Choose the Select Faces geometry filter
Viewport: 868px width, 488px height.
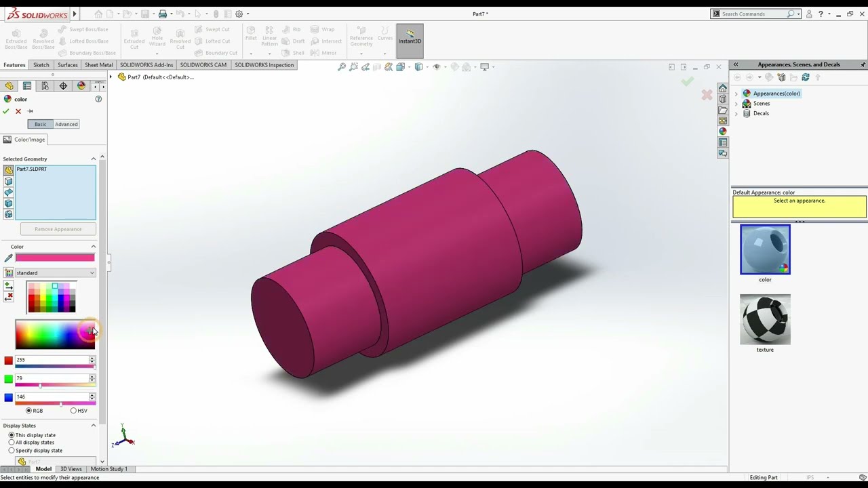point(8,182)
